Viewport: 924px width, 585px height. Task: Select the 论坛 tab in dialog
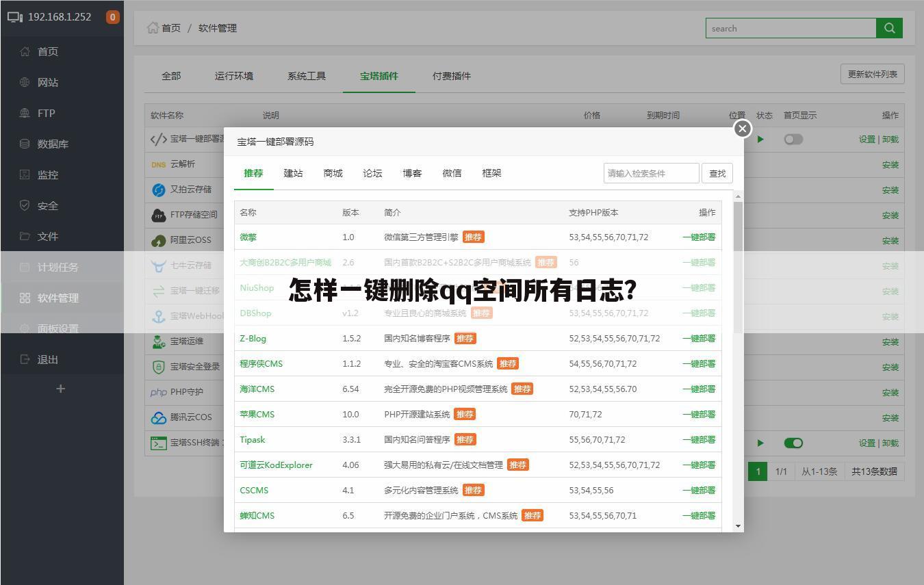tap(372, 173)
